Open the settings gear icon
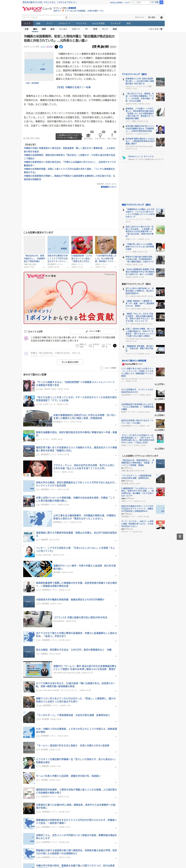This screenshot has width=186, height=868. tap(161, 17)
